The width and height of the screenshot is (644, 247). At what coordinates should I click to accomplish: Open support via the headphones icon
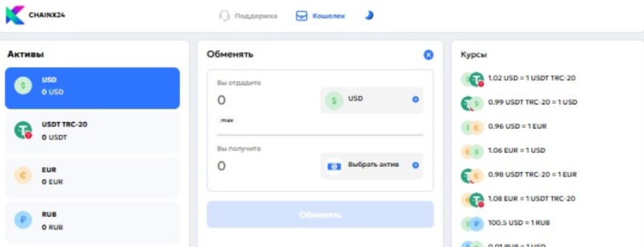[x=224, y=16]
